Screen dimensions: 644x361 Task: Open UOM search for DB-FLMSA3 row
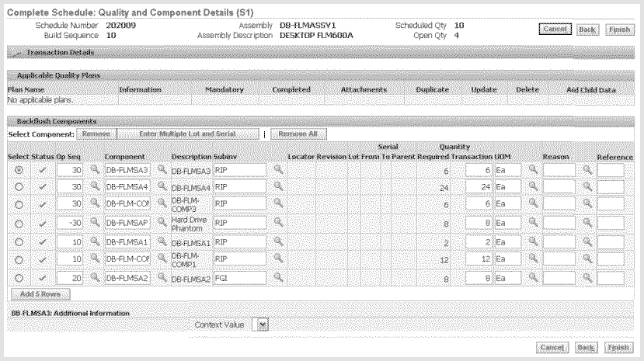[x=533, y=169]
